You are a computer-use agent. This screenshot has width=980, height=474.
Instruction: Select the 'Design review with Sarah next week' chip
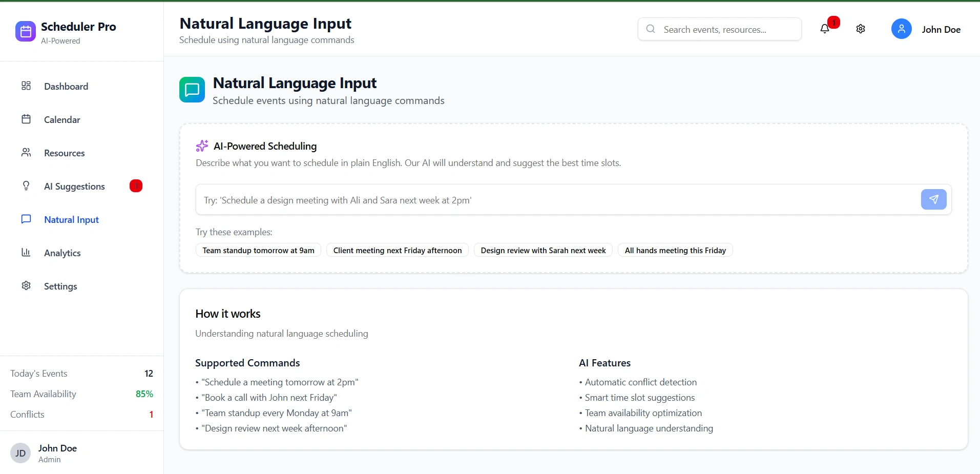543,250
